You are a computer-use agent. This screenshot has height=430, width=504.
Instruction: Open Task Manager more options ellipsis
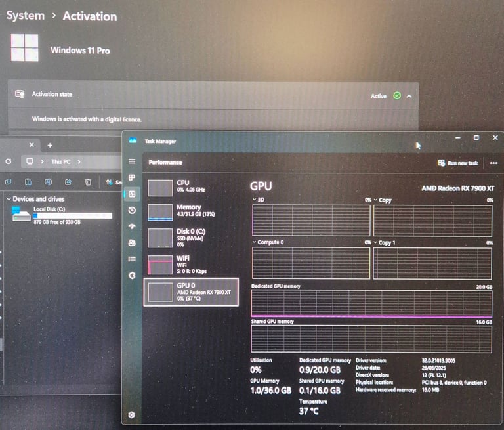click(x=493, y=163)
